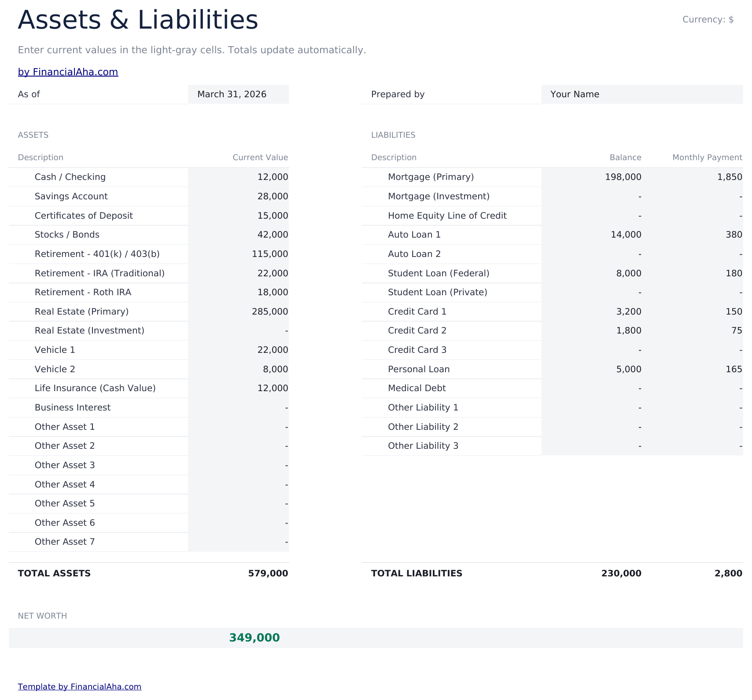The image size is (752, 700).
Task: Click the Other Asset 4 value cell
Action: tap(238, 484)
